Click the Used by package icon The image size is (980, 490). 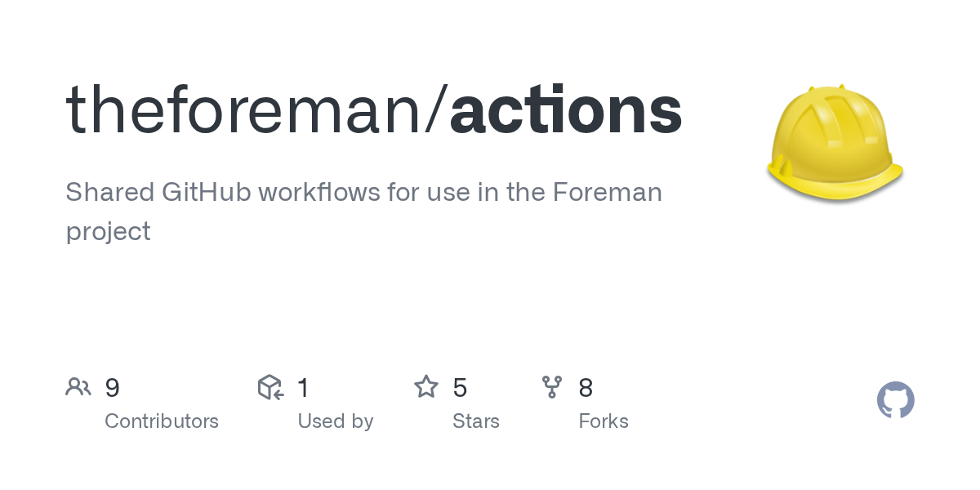270,387
